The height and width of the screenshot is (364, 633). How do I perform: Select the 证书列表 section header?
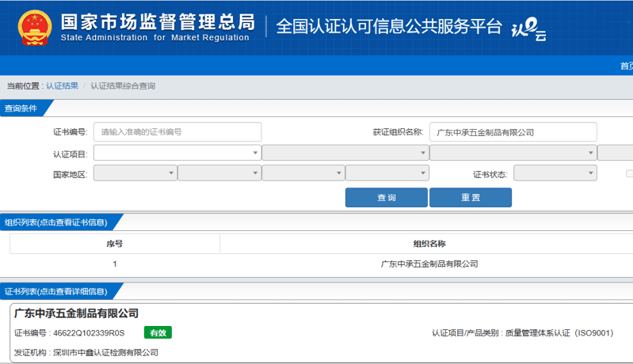(55, 291)
